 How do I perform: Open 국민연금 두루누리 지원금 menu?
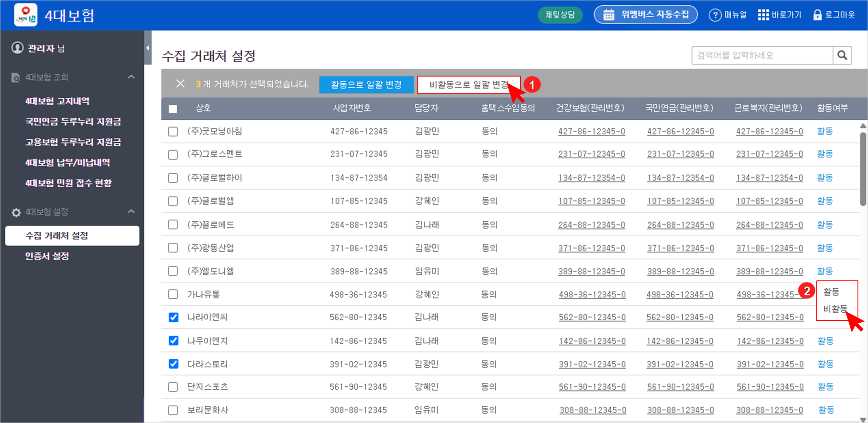click(73, 122)
